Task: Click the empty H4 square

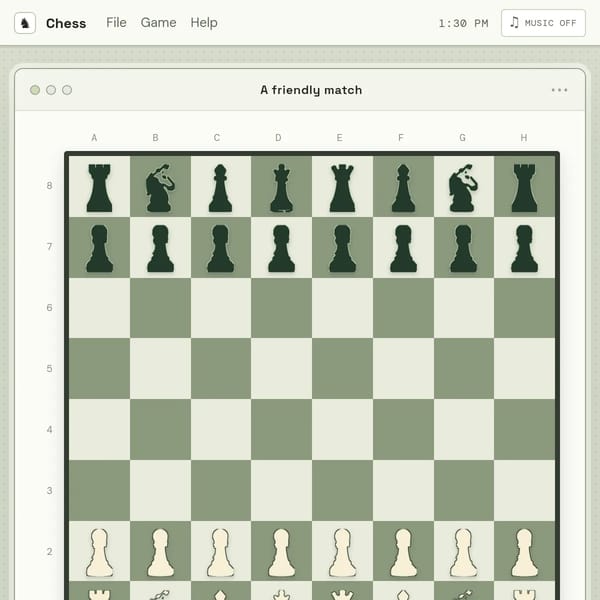Action: 524,429
